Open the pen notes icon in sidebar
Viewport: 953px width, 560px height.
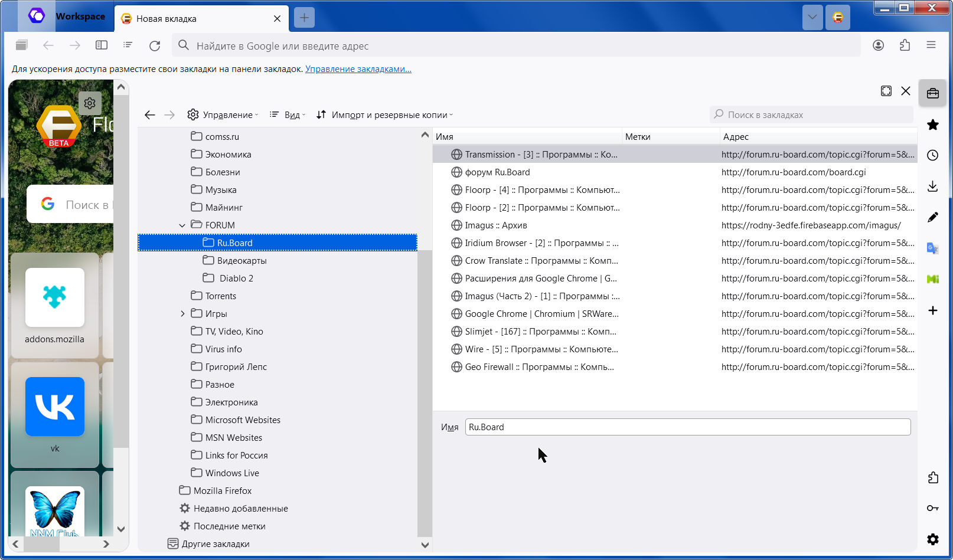pyautogui.click(x=933, y=217)
